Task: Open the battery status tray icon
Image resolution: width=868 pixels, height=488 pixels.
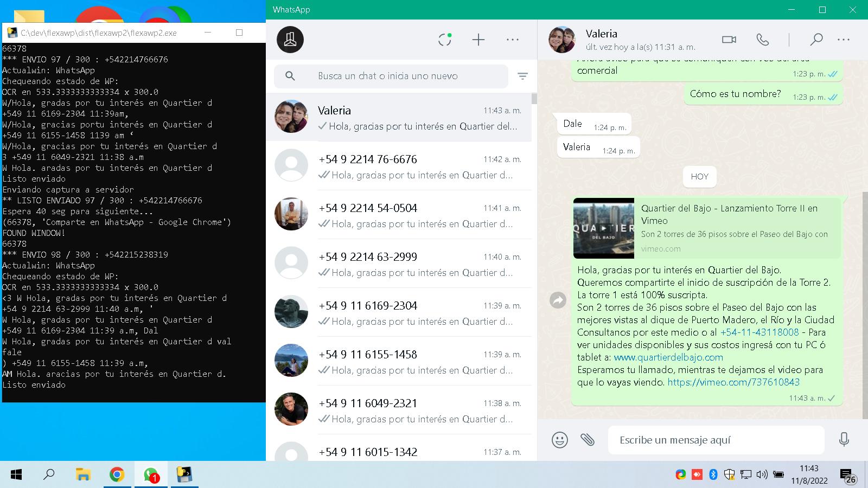Action: click(x=778, y=475)
